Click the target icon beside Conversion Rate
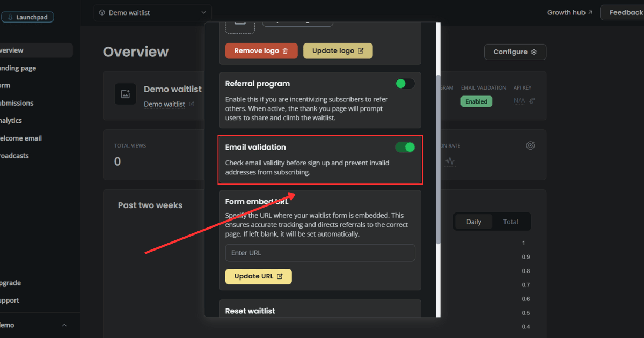This screenshot has width=644, height=338. click(530, 145)
